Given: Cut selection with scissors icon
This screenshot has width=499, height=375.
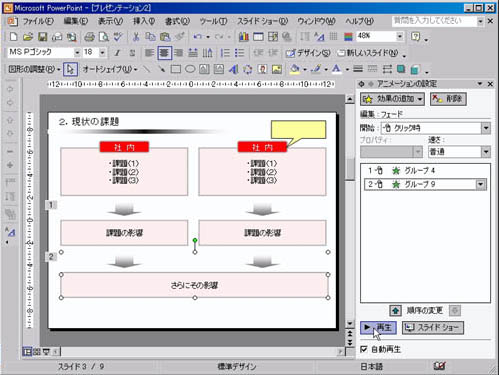Looking at the screenshot, I should (136, 36).
